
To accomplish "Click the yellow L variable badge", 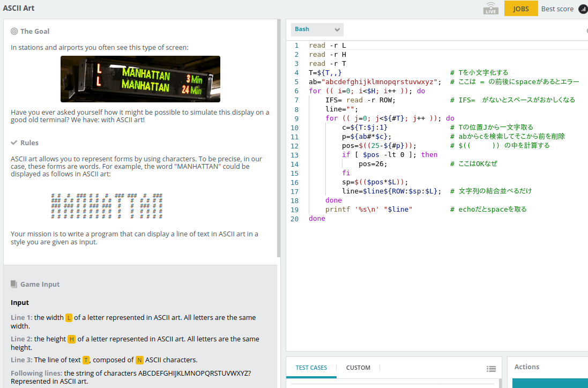I will 69,318.
